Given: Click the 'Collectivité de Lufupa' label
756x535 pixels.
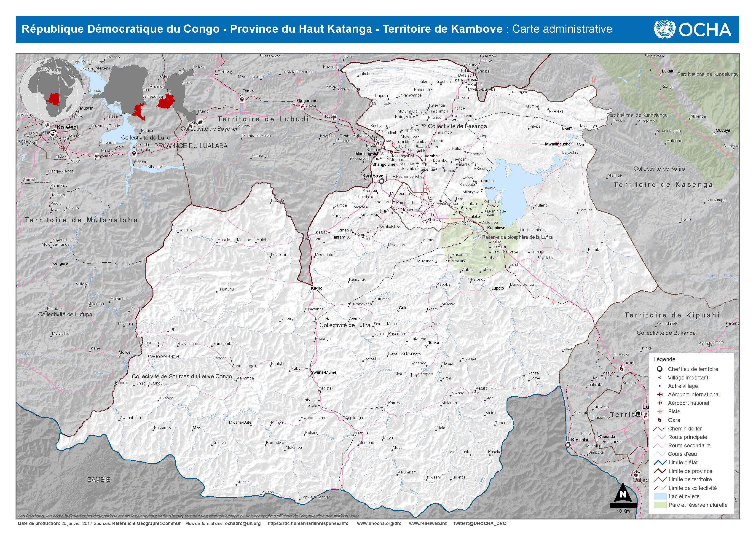Looking at the screenshot, I should (65, 314).
